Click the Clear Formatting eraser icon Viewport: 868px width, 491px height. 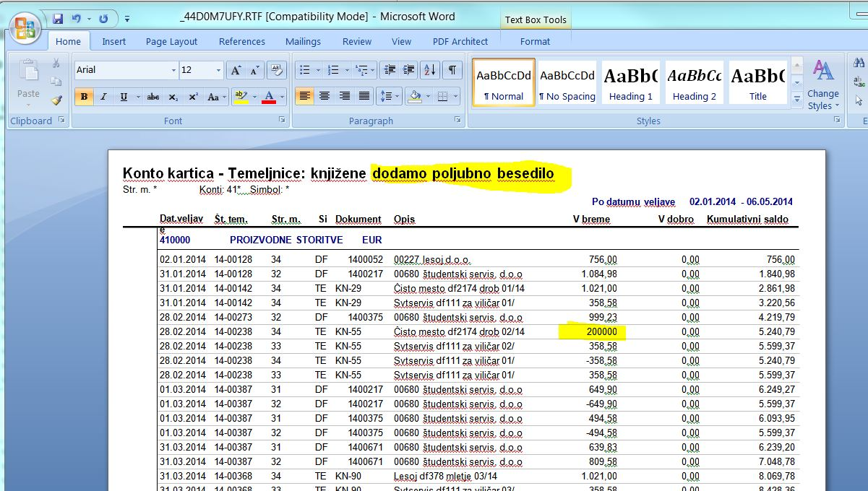click(x=276, y=70)
